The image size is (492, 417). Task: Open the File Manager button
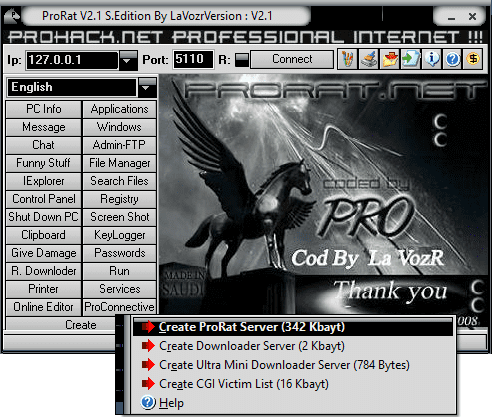pyautogui.click(x=119, y=163)
